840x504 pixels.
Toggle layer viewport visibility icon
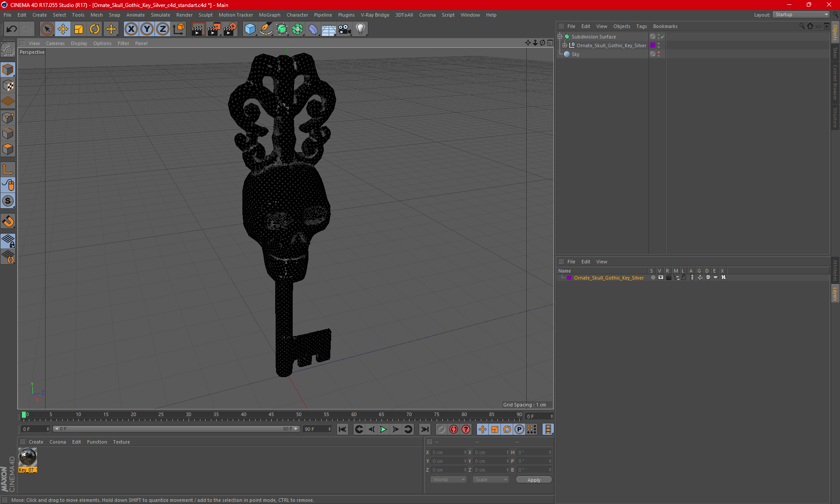(661, 277)
